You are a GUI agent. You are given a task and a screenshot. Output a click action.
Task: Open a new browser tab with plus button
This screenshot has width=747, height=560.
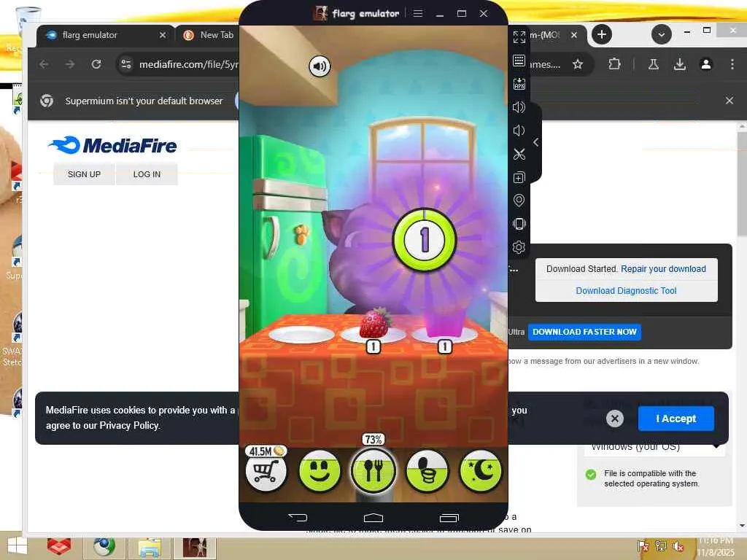(x=602, y=34)
